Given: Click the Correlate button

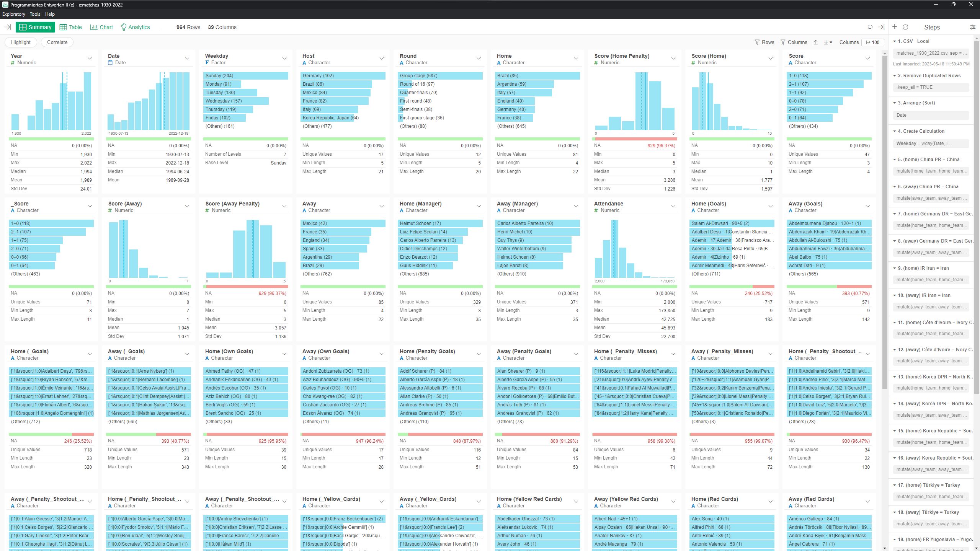Looking at the screenshot, I should [x=57, y=42].
